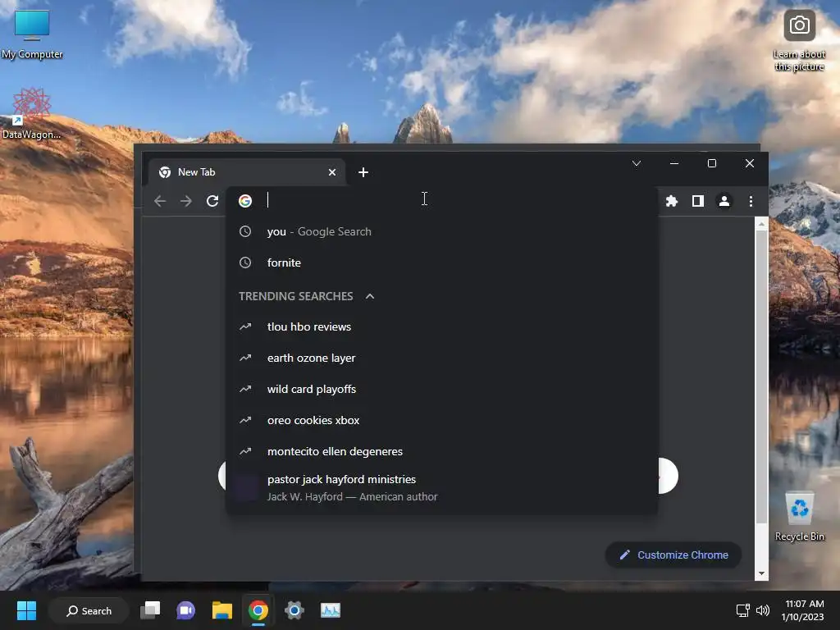Reload the page with the refresh icon
The height and width of the screenshot is (630, 840).
212,201
